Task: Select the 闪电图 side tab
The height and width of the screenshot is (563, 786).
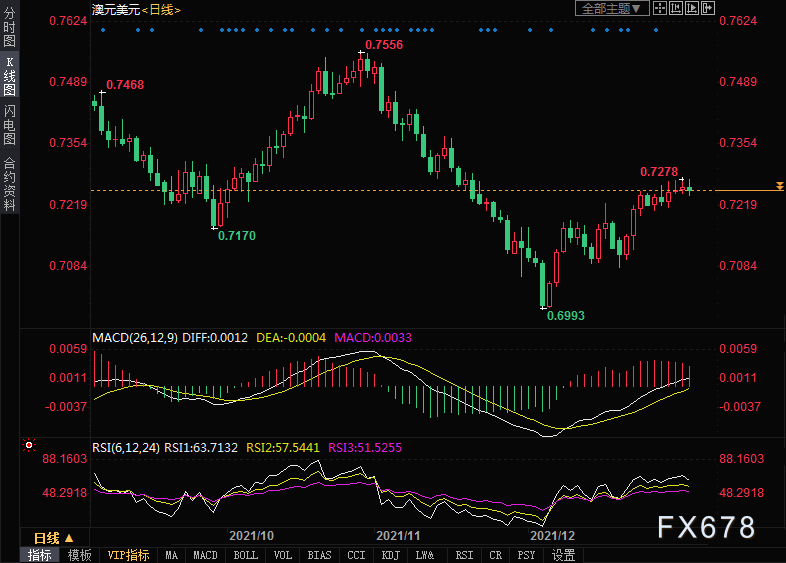Action: (9, 125)
